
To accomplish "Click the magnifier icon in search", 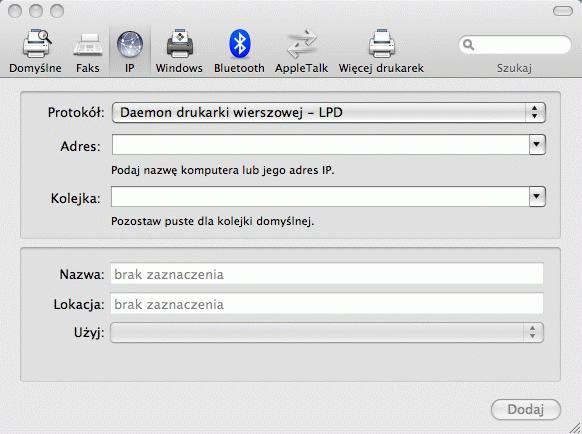I will tap(468, 45).
